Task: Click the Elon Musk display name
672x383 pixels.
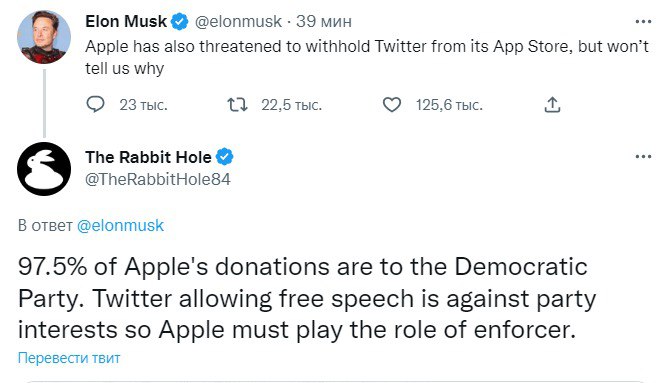Action: [126, 21]
